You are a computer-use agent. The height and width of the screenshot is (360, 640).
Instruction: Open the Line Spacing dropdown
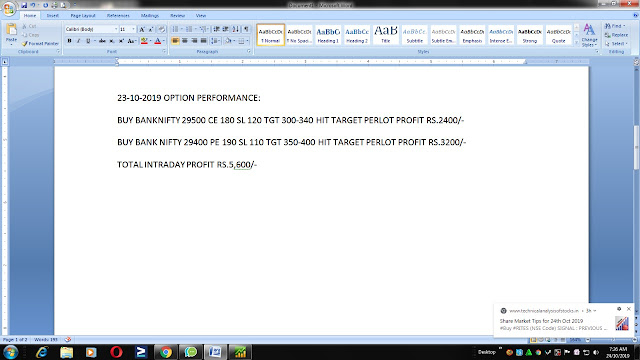pyautogui.click(x=216, y=41)
